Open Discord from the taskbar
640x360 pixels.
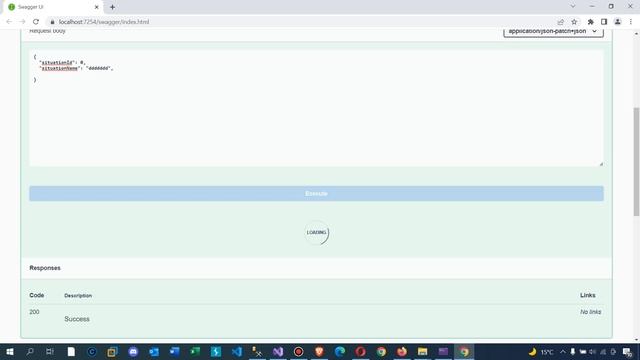(133, 351)
